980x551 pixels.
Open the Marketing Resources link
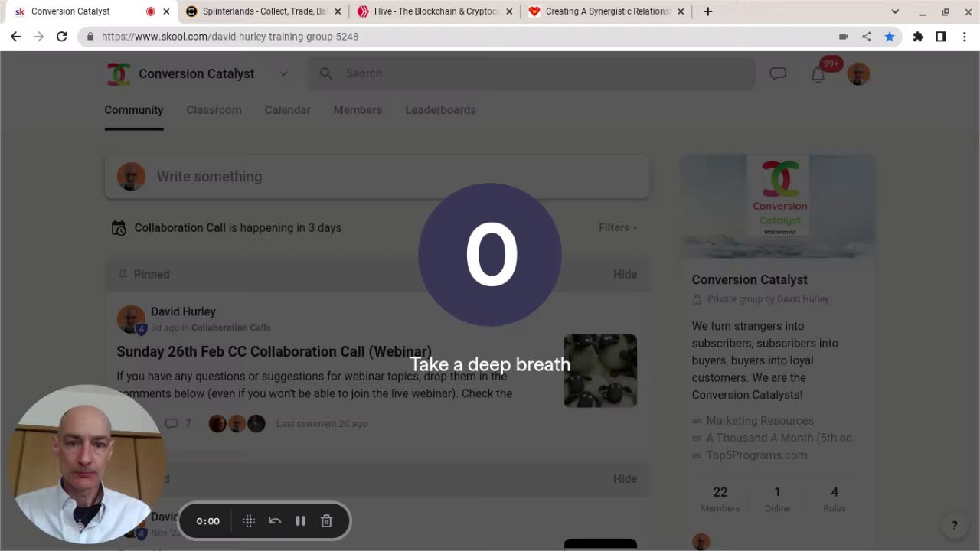point(759,421)
